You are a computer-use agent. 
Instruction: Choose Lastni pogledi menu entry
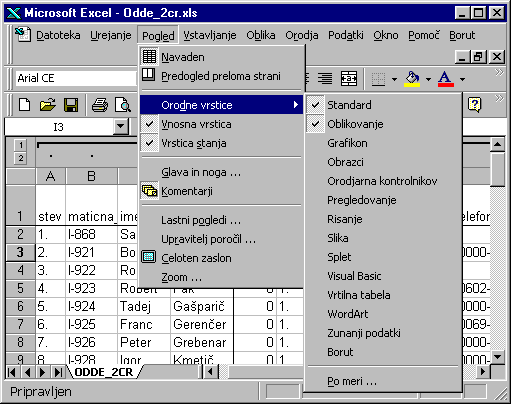[221, 220]
